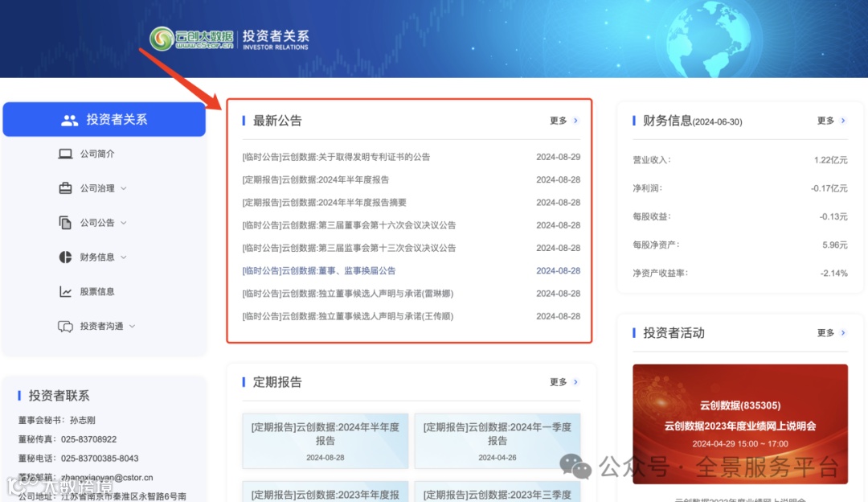Open the 董事、监事换届公告 link
The width and height of the screenshot is (868, 502).
click(x=319, y=270)
